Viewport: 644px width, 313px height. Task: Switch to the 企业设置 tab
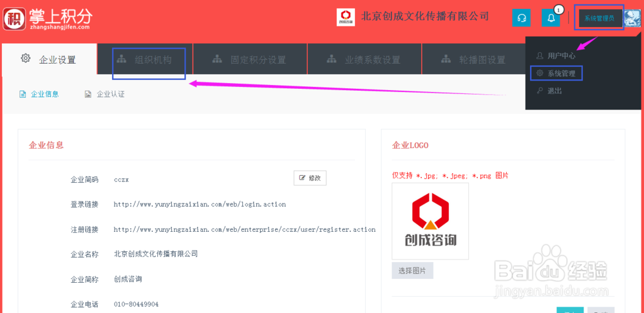pyautogui.click(x=50, y=59)
